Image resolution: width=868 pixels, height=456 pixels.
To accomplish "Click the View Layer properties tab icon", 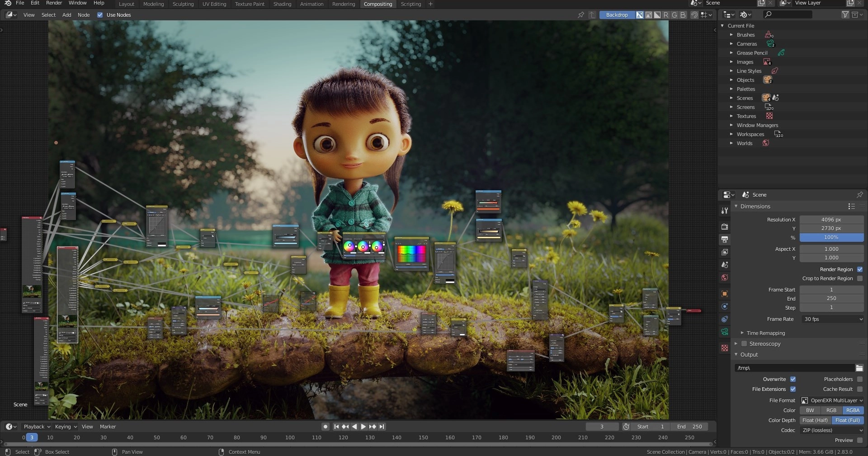I will tap(725, 252).
